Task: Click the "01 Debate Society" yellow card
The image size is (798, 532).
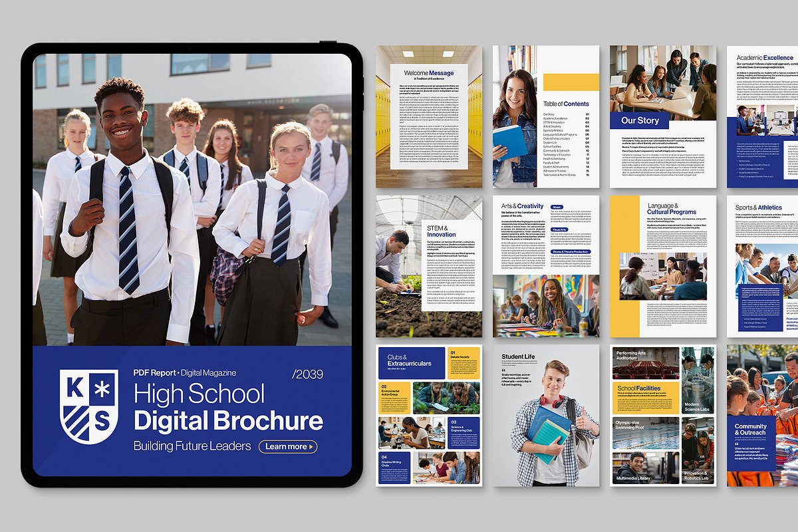Action: (x=464, y=363)
